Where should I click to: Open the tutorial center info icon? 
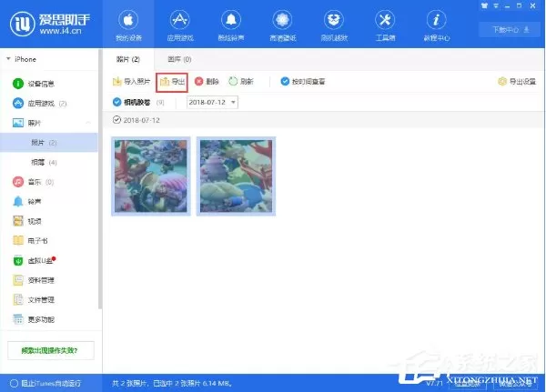pyautogui.click(x=436, y=20)
